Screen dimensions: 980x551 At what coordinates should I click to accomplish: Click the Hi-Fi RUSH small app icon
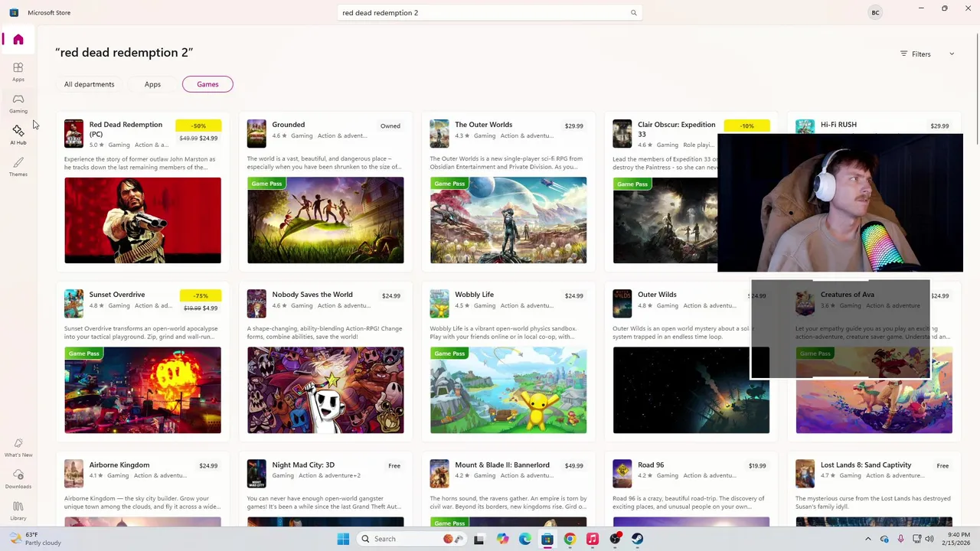(x=805, y=127)
